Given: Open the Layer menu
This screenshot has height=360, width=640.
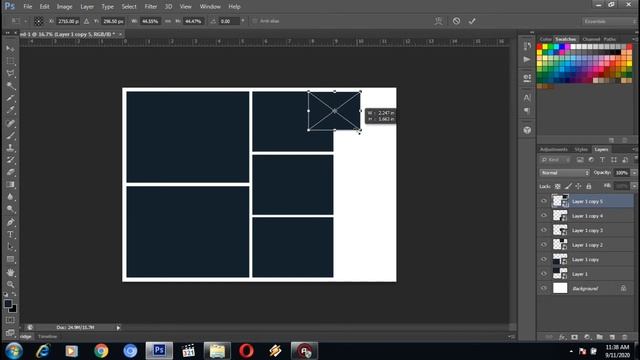Looking at the screenshot, I should [87, 7].
